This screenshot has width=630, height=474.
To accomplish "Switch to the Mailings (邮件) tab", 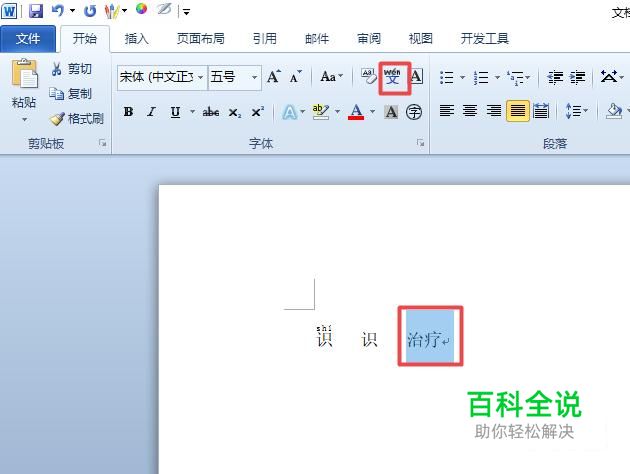I will [x=317, y=39].
